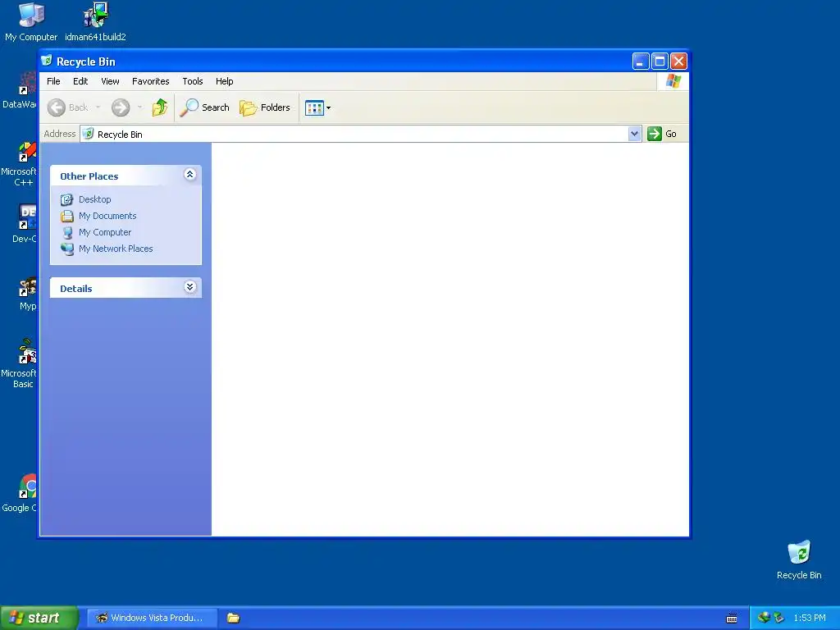Viewport: 840px width, 630px height.
Task: Minimize the Recycle Bin window
Action: (640, 62)
